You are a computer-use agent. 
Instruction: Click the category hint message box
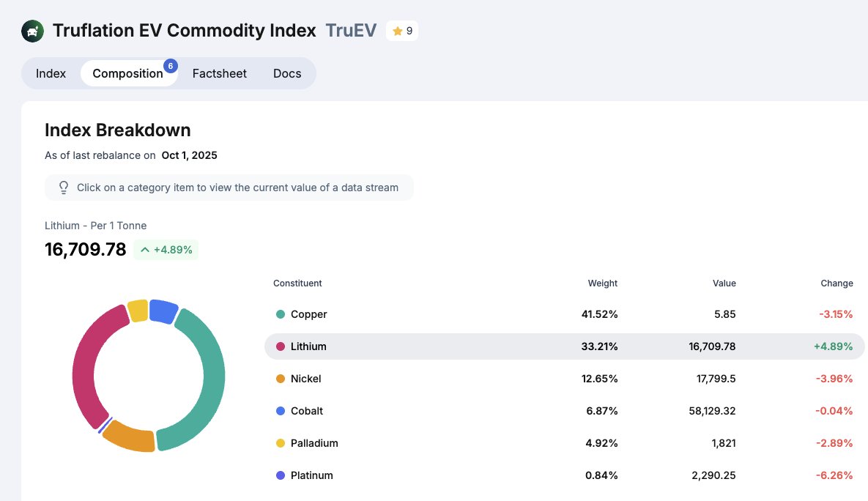click(x=229, y=188)
